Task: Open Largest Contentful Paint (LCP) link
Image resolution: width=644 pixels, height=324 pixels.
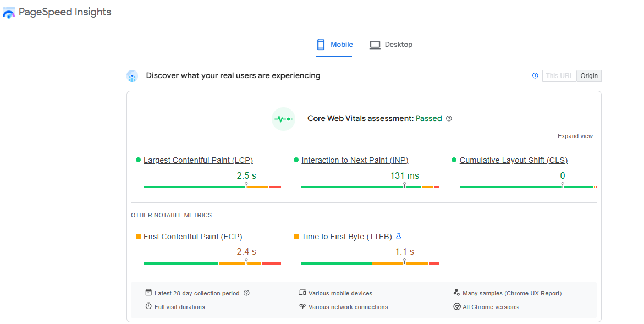Action: [198, 160]
